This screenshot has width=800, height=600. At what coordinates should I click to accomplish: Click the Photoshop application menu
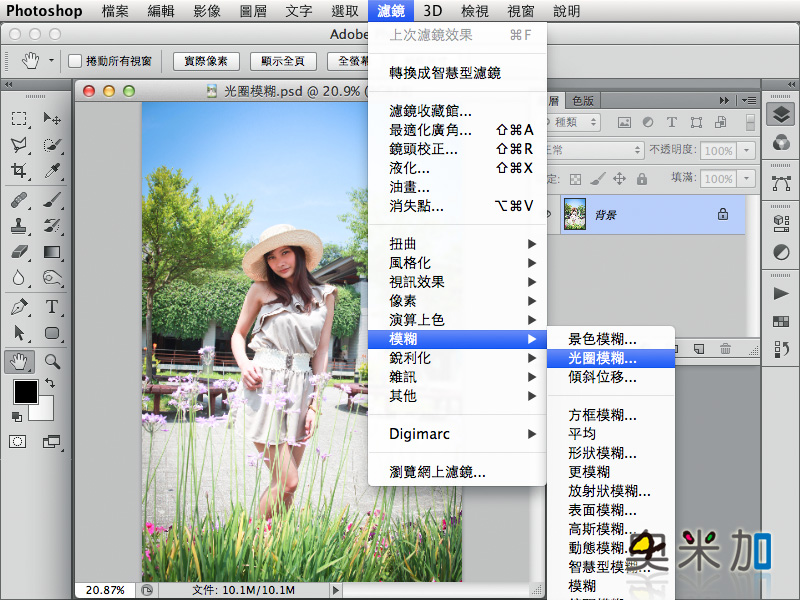coord(44,11)
